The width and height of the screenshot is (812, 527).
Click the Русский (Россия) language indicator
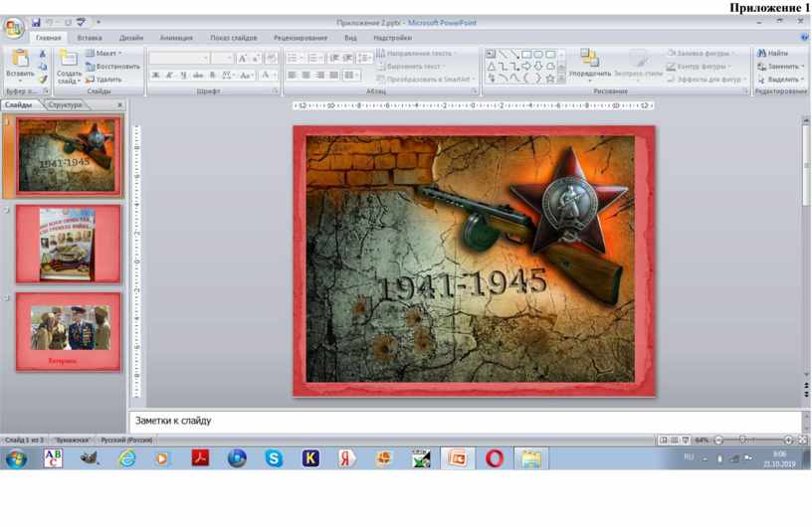126,440
